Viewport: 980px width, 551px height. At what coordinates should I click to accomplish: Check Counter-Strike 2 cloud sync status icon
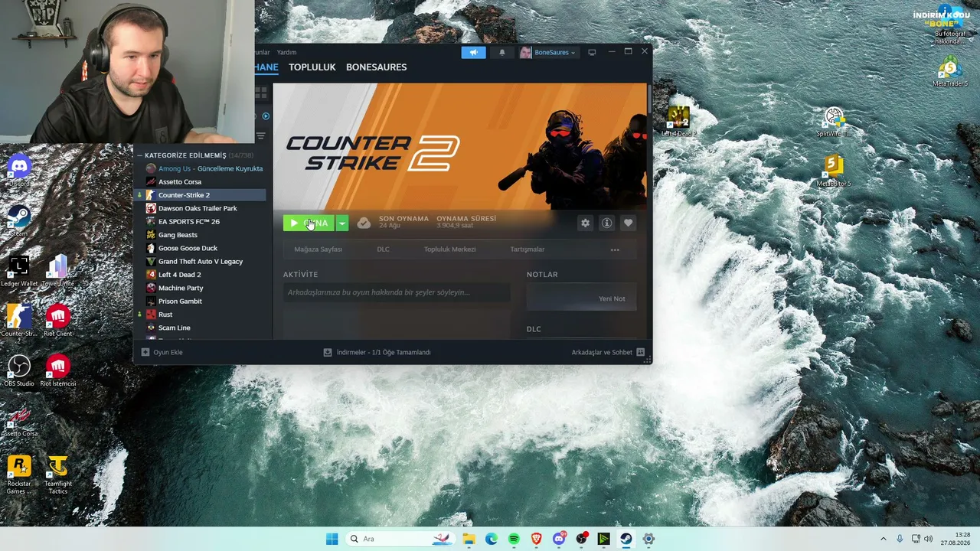point(364,223)
